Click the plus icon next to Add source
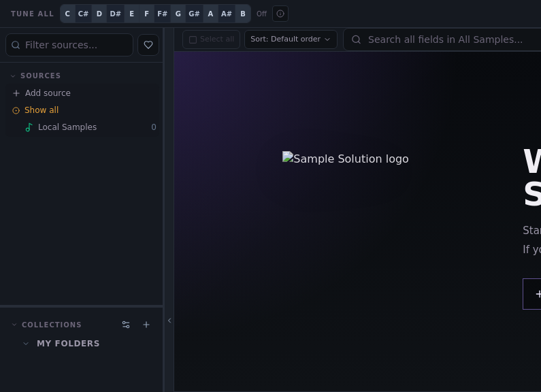This screenshot has height=392, width=541. coord(16,93)
